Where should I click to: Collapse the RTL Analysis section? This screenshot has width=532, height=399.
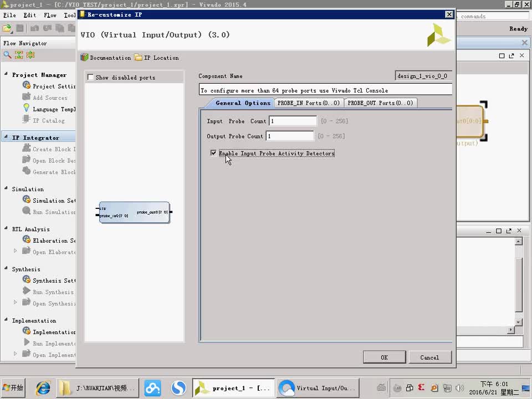point(6,228)
